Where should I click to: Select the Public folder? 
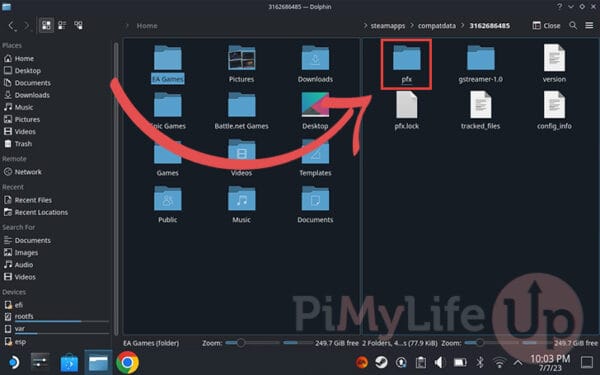168,205
